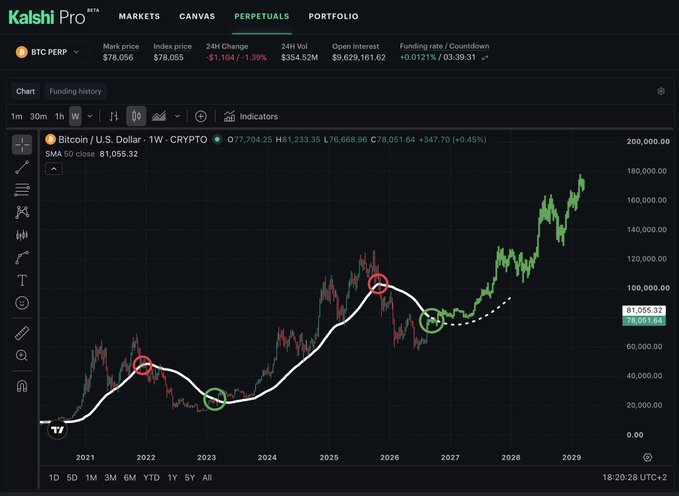Open the emoji sticker tool
This screenshot has width=679, height=496.
pyautogui.click(x=22, y=302)
